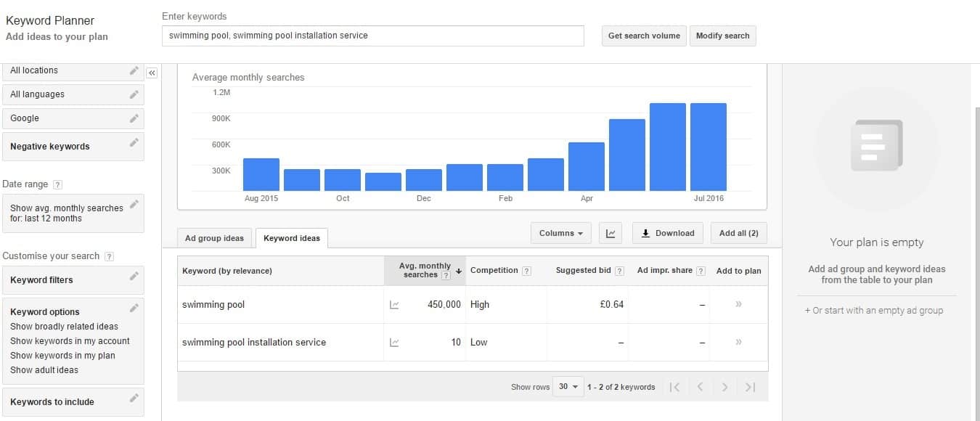Click the chart icon beside Columns
This screenshot has height=421, width=980.
pyautogui.click(x=610, y=232)
